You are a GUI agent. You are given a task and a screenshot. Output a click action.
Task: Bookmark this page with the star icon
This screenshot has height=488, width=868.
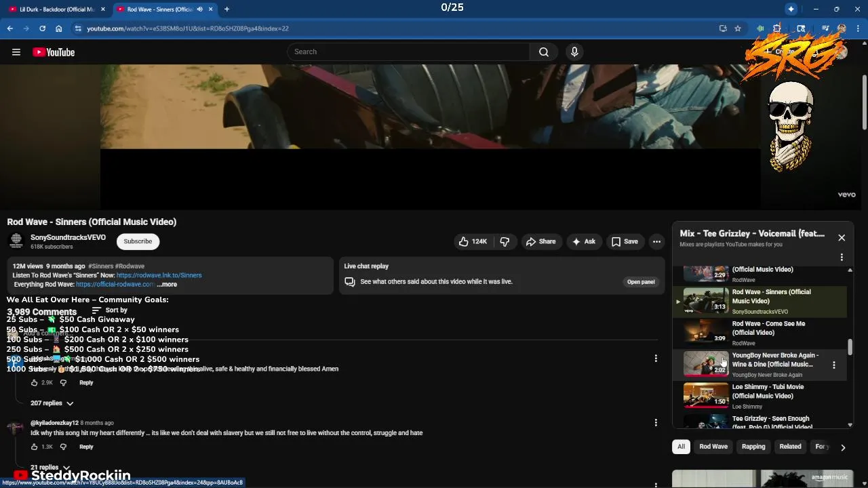(738, 28)
